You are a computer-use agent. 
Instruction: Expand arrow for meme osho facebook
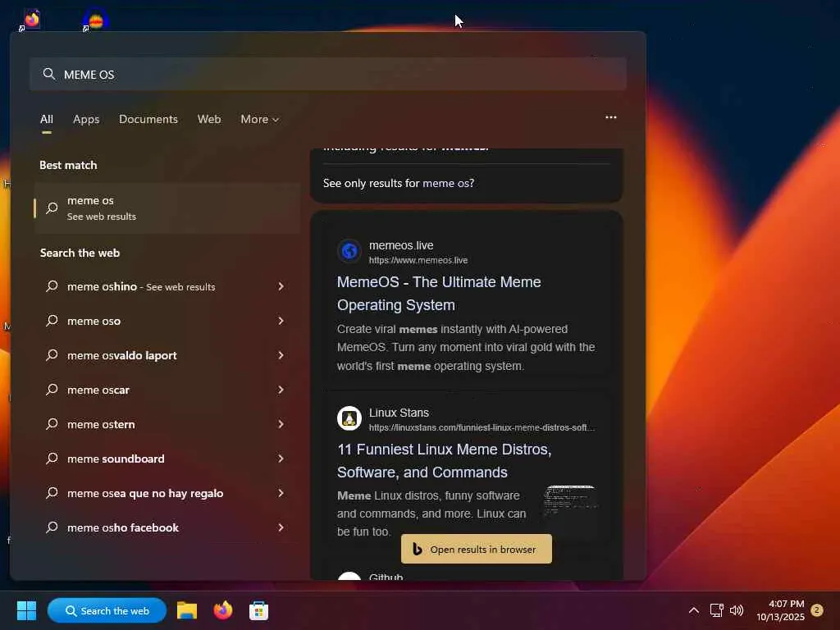click(281, 527)
